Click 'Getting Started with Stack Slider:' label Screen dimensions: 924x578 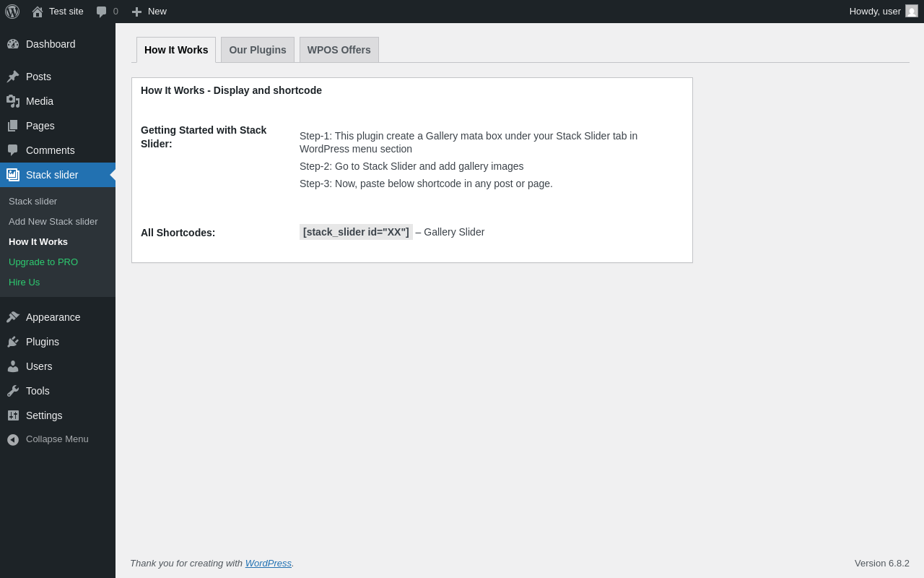pos(204,137)
